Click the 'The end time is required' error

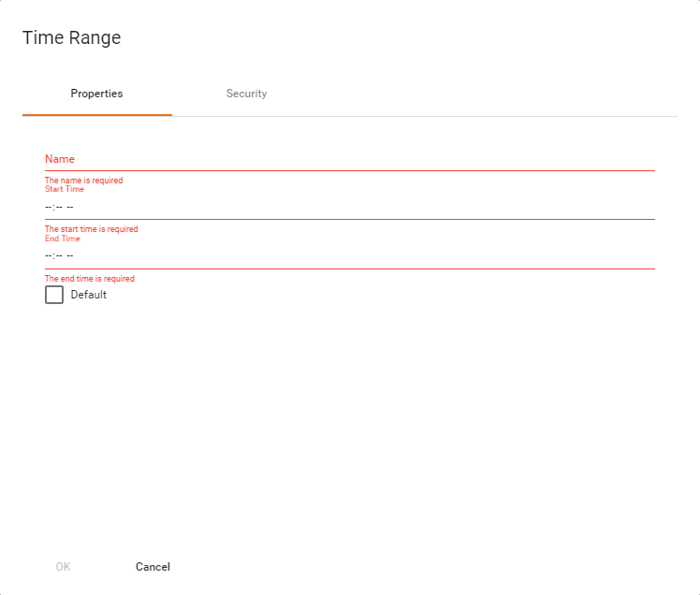89,279
